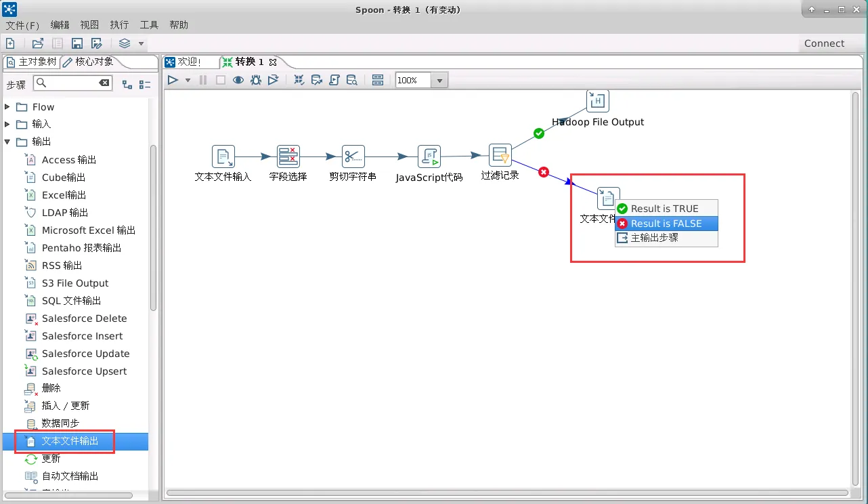This screenshot has height=504, width=868.
Task: Stop the transformation
Action: (221, 80)
